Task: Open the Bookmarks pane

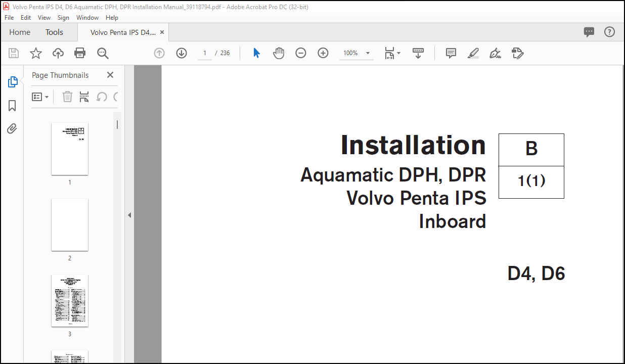Action: pos(12,106)
